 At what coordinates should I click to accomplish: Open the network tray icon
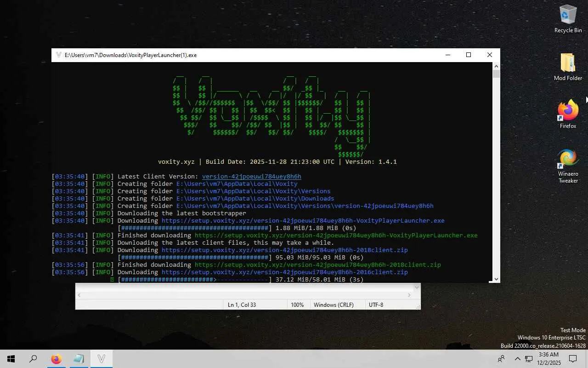[529, 359]
